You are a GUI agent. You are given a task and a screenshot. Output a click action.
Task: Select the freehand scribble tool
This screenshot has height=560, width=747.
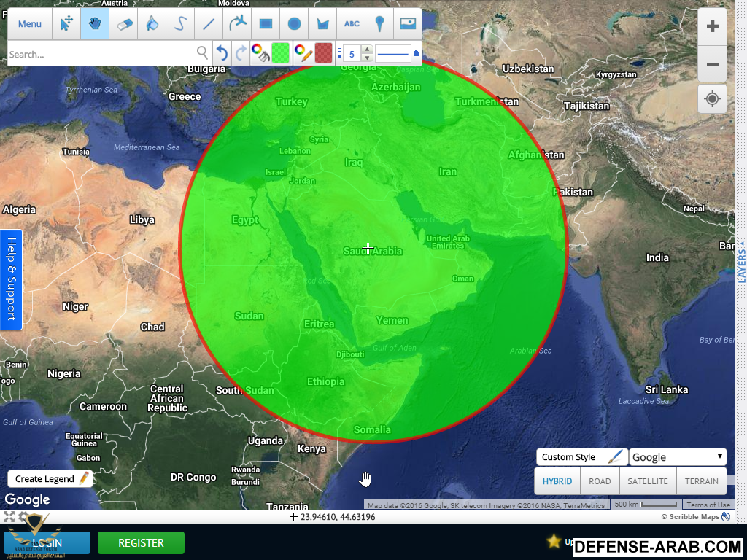(x=180, y=24)
